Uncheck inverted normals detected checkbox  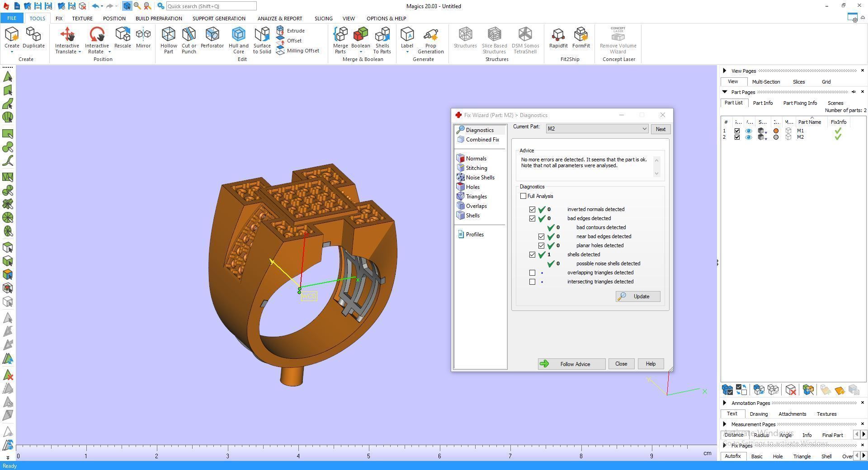coord(532,210)
